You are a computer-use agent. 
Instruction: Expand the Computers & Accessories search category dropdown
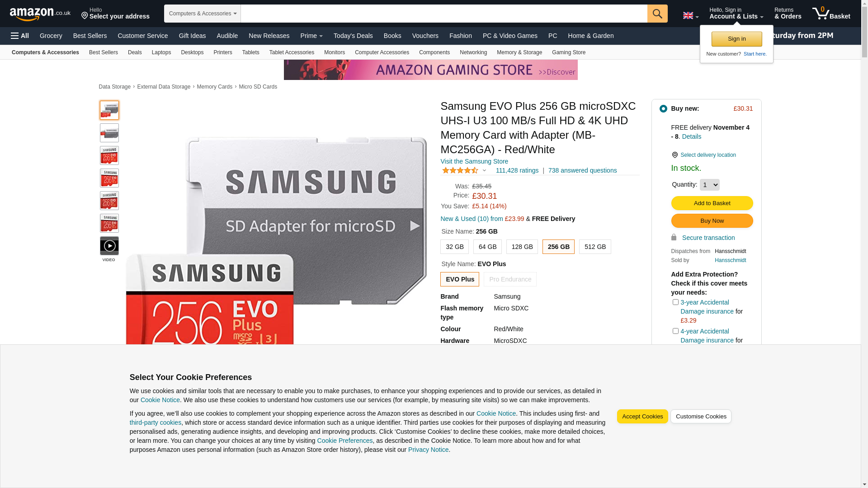(202, 14)
